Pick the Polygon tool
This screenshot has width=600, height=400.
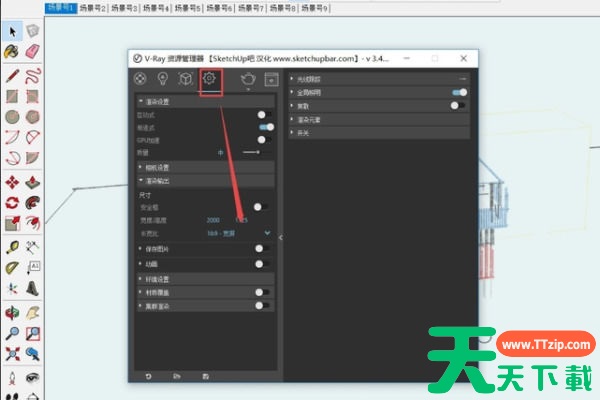point(33,116)
